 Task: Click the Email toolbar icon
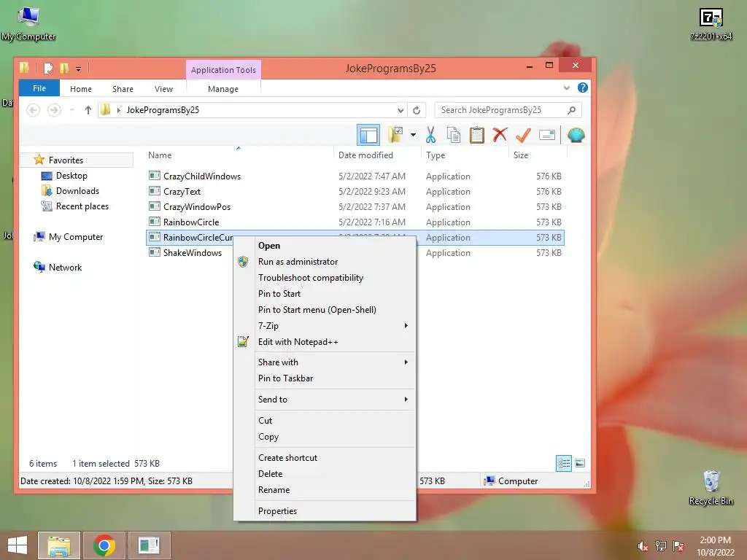click(x=547, y=135)
